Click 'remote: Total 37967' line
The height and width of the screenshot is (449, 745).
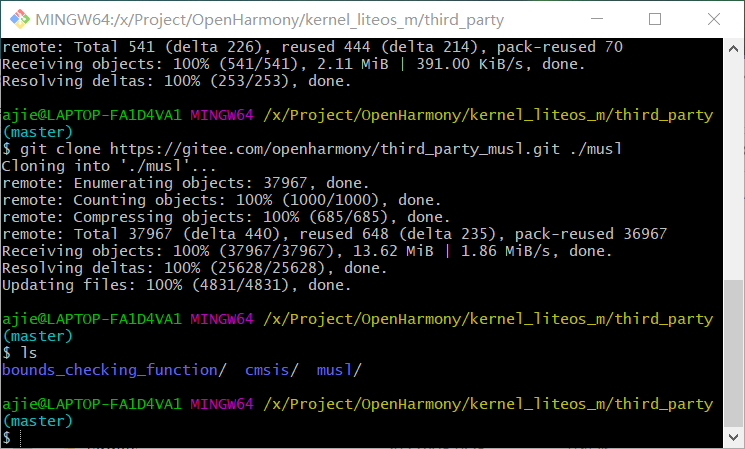coord(334,234)
